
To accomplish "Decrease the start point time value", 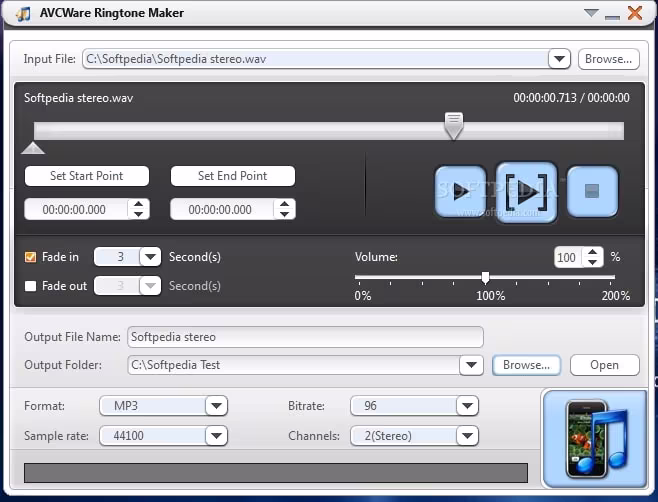I will [138, 214].
